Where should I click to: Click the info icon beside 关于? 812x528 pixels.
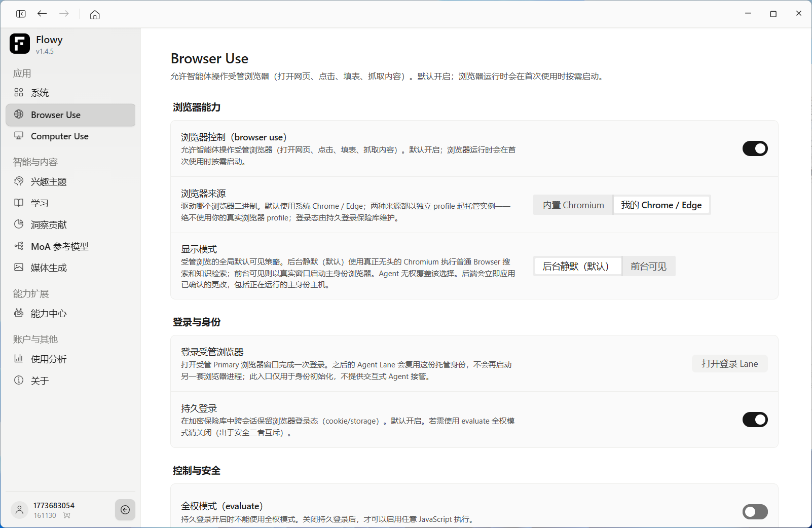[19, 380]
